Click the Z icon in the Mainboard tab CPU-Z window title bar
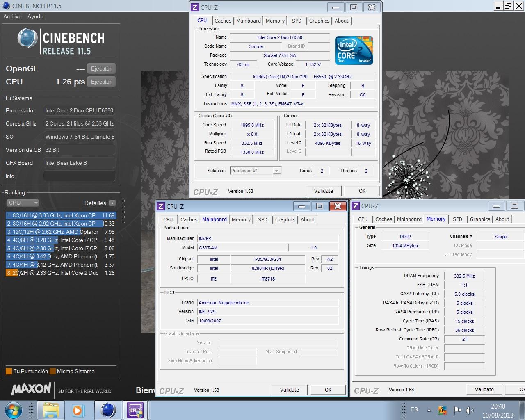Viewport: 525px width, 420px height. pyautogui.click(x=161, y=206)
